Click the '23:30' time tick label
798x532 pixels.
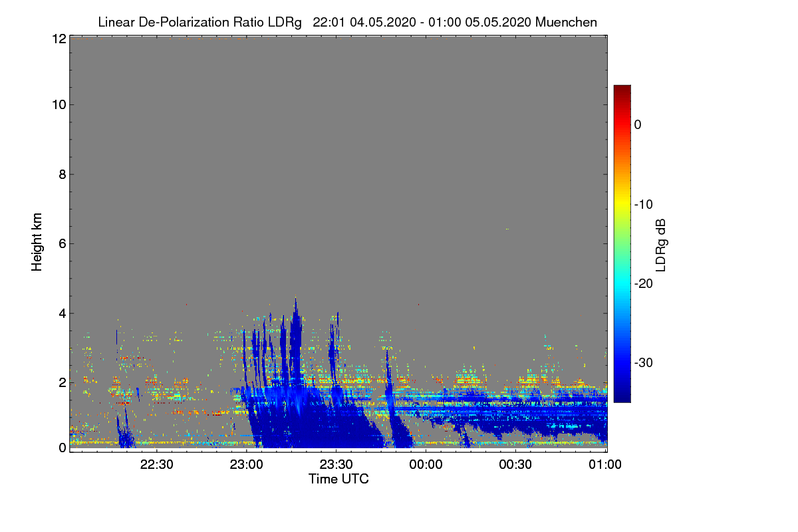(336, 465)
